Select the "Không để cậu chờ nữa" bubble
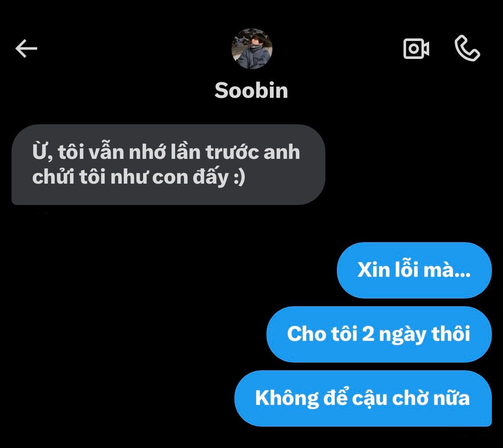Image resolution: width=503 pixels, height=448 pixels. tap(363, 398)
